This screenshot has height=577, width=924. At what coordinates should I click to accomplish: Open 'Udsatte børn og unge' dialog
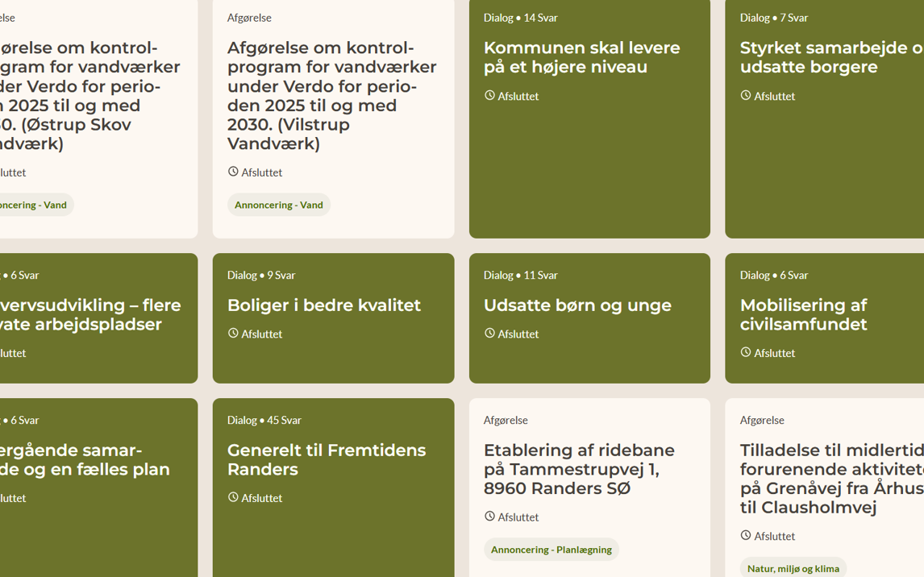click(x=576, y=305)
